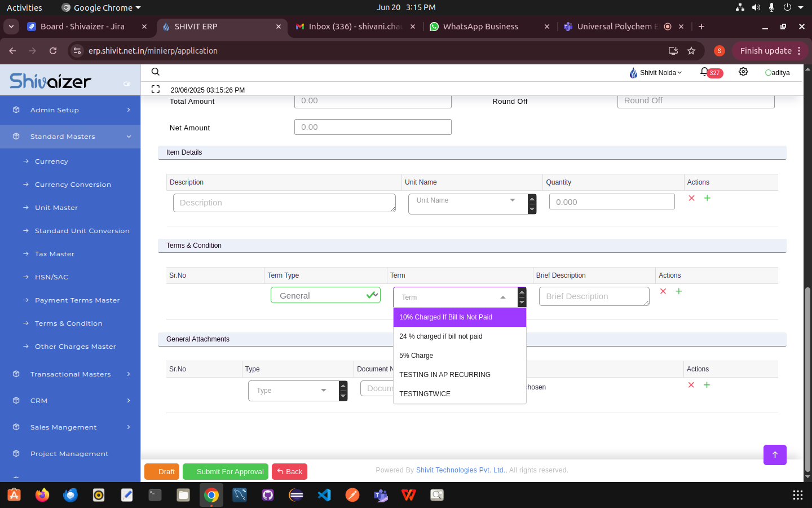Open the settings gear icon

(x=743, y=72)
